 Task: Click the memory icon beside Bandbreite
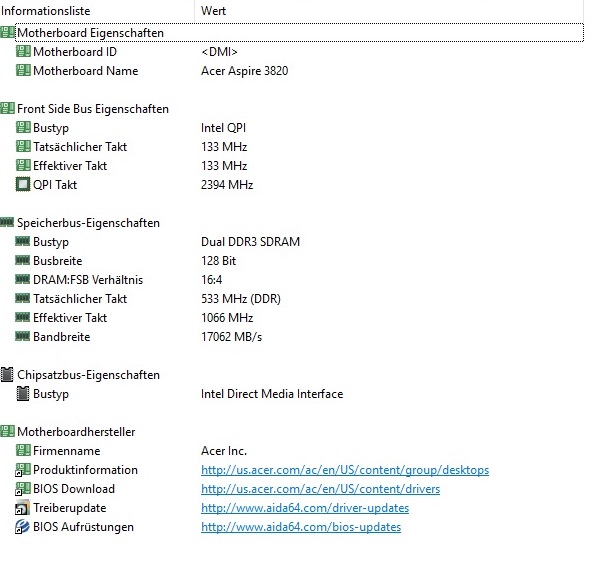(x=23, y=336)
